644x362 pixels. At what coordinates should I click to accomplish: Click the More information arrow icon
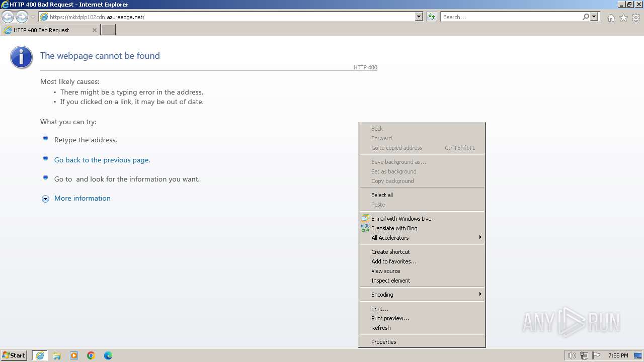coord(45,199)
